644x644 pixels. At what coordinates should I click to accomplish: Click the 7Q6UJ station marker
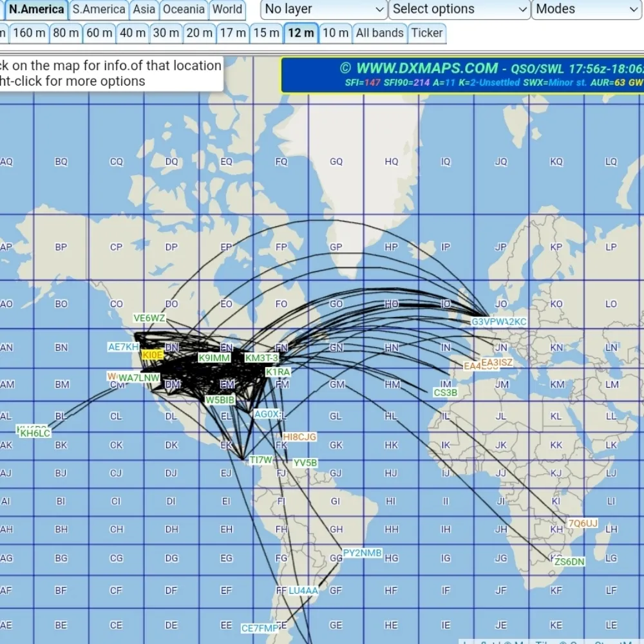click(x=582, y=523)
